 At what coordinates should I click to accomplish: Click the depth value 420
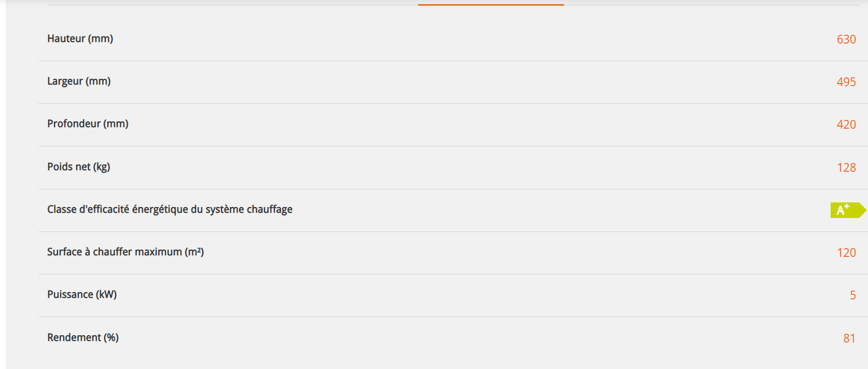846,125
